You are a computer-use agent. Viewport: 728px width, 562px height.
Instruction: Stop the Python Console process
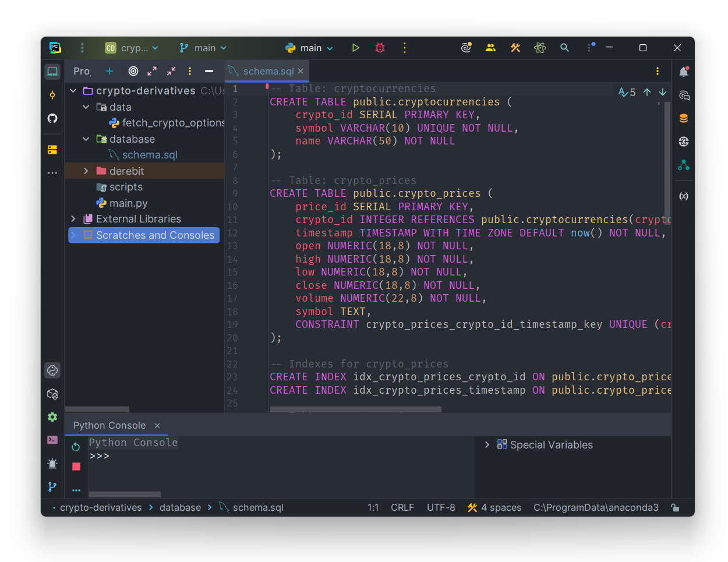click(76, 466)
